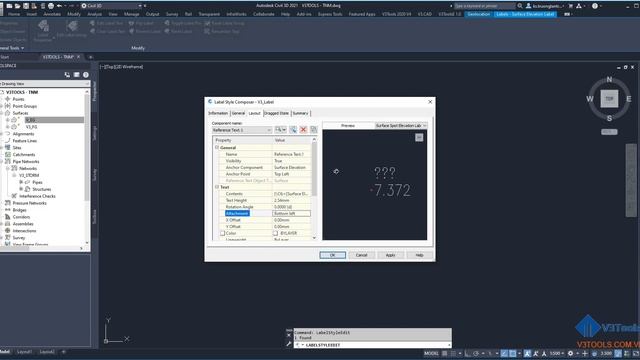Click the Plot printer icon in the quick access toolbar
The height and width of the screenshot is (360, 640).
point(51,6)
